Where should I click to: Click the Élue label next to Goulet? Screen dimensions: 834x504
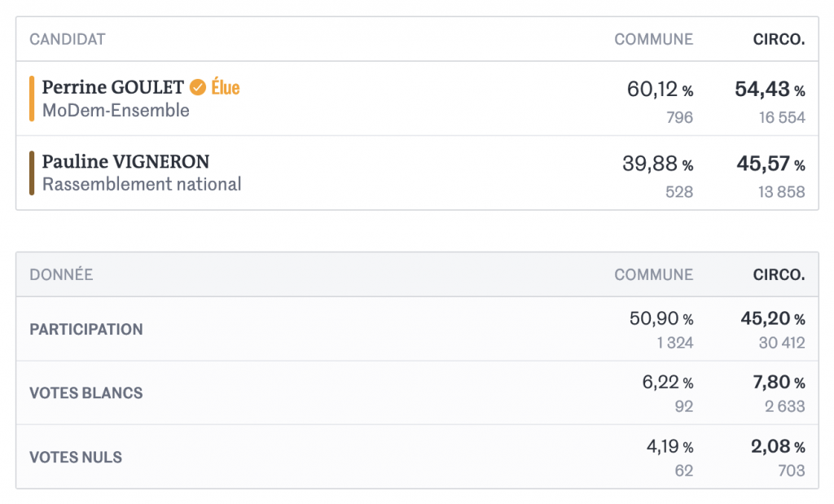click(226, 87)
